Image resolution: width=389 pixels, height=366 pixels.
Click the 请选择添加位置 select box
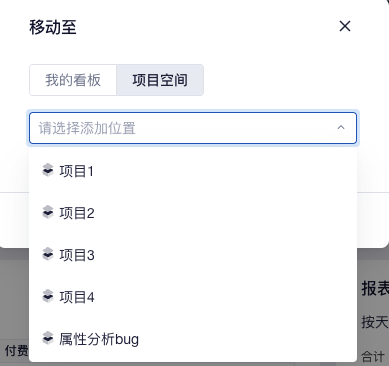click(x=193, y=128)
